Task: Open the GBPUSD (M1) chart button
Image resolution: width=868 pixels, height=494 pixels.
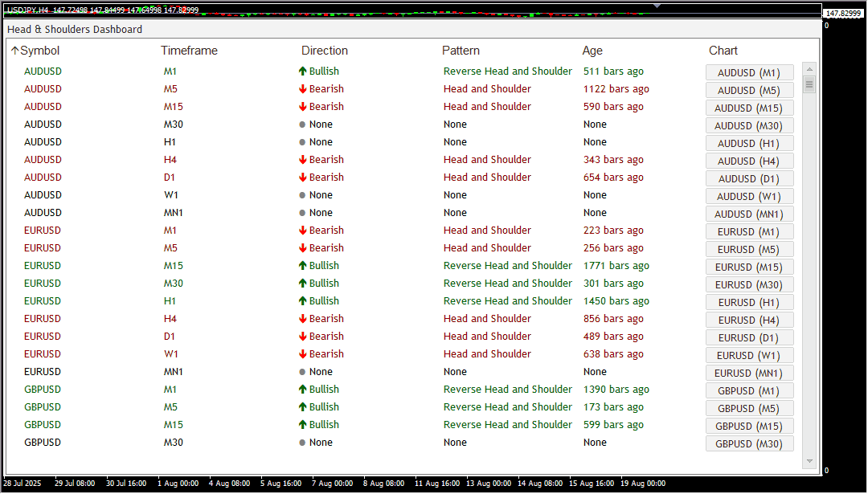Action: click(750, 391)
